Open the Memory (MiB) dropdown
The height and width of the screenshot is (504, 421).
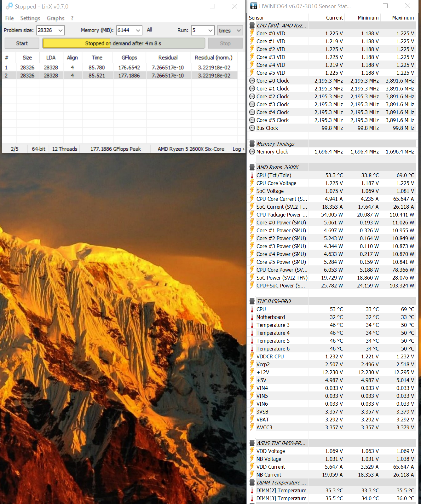tap(138, 30)
